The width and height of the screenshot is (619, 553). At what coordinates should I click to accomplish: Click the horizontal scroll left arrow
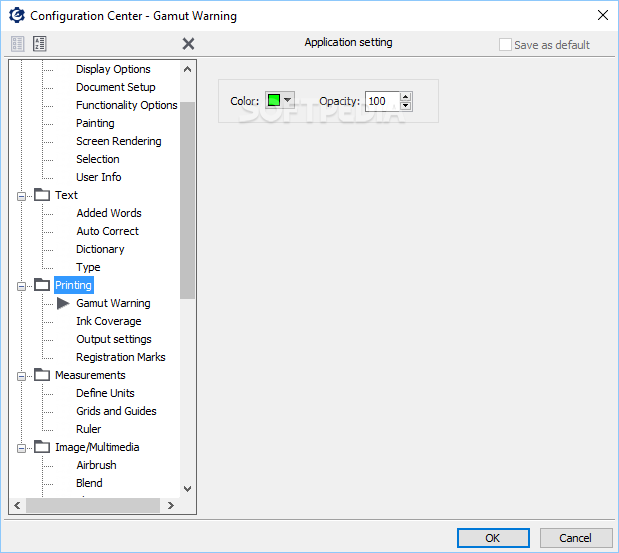(x=17, y=505)
